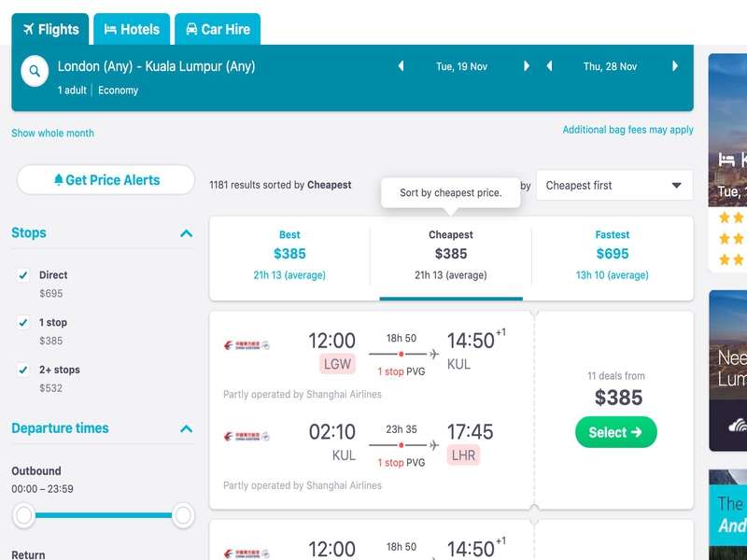Image resolution: width=747 pixels, height=560 pixels.
Task: Click the LHR airport badge
Action: (x=463, y=455)
